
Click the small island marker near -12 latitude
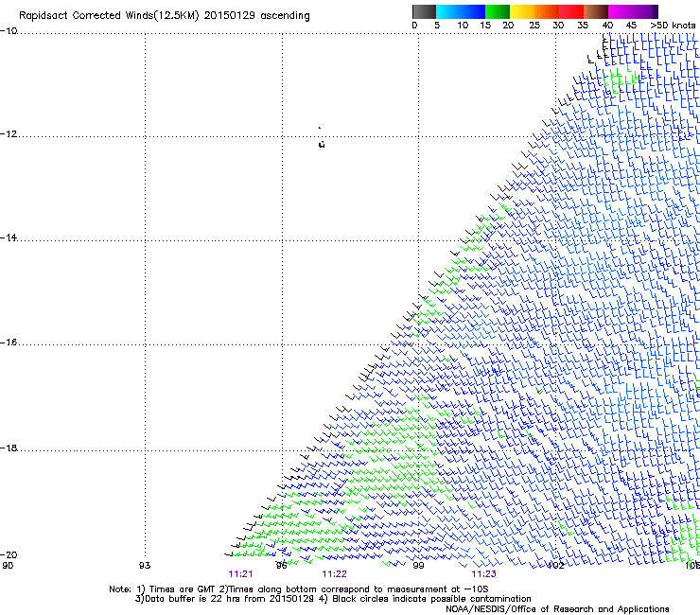322,144
